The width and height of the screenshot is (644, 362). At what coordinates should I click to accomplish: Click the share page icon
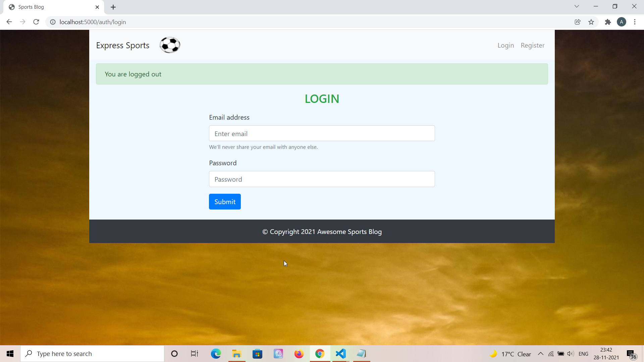[577, 22]
